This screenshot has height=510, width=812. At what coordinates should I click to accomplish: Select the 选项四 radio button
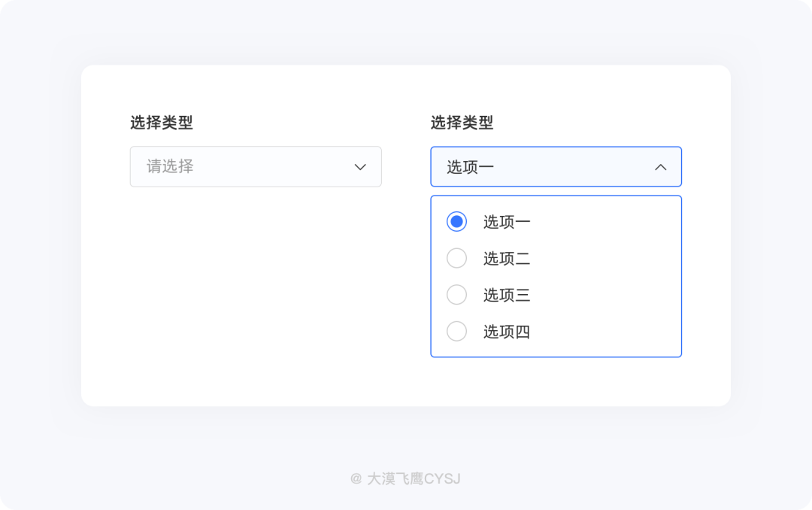point(456,331)
